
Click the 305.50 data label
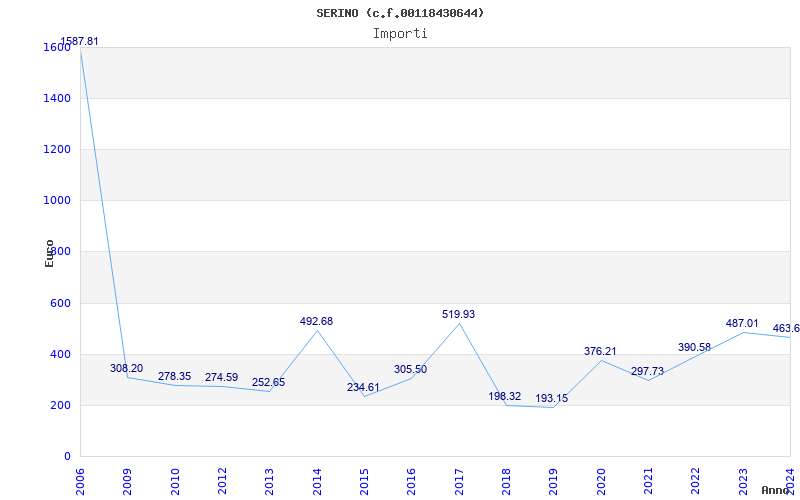(410, 369)
